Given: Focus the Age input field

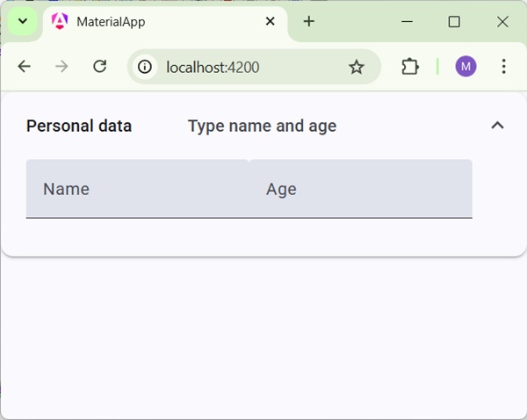Looking at the screenshot, I should coord(361,189).
